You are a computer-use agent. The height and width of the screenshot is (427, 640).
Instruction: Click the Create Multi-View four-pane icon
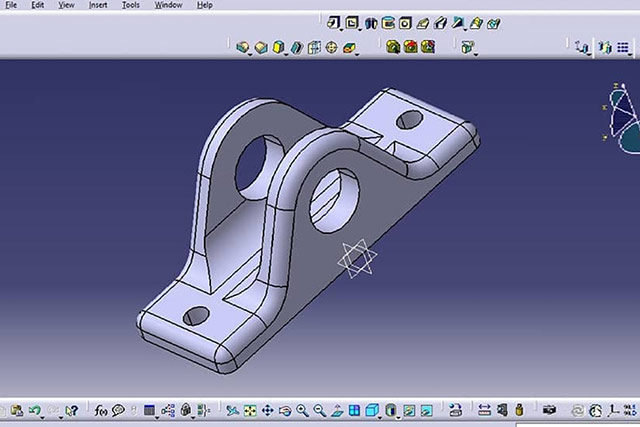[x=354, y=410]
